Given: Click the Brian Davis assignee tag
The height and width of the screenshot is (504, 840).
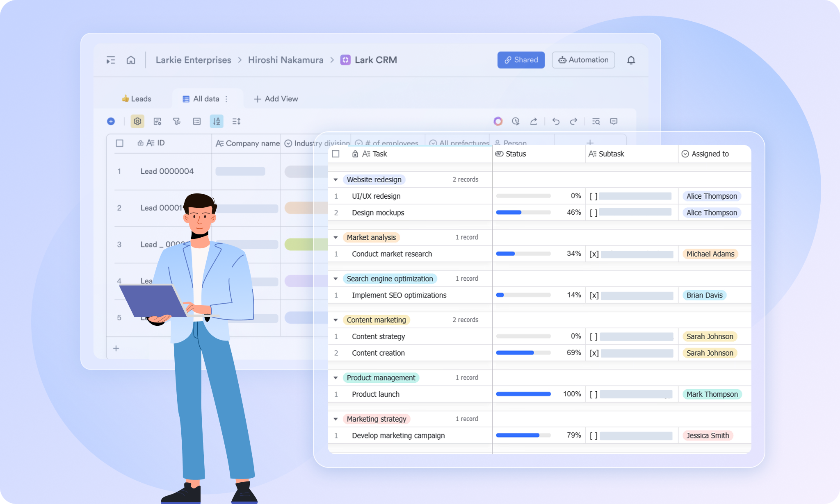Looking at the screenshot, I should pos(704,295).
